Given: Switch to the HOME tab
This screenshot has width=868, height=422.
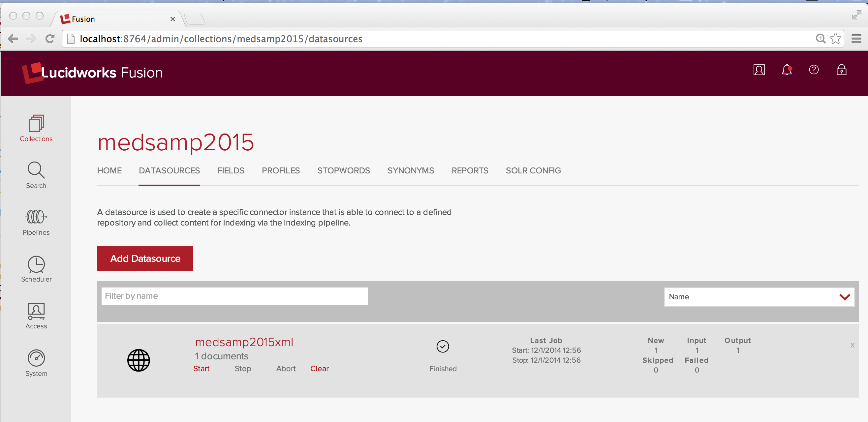Looking at the screenshot, I should click(109, 170).
